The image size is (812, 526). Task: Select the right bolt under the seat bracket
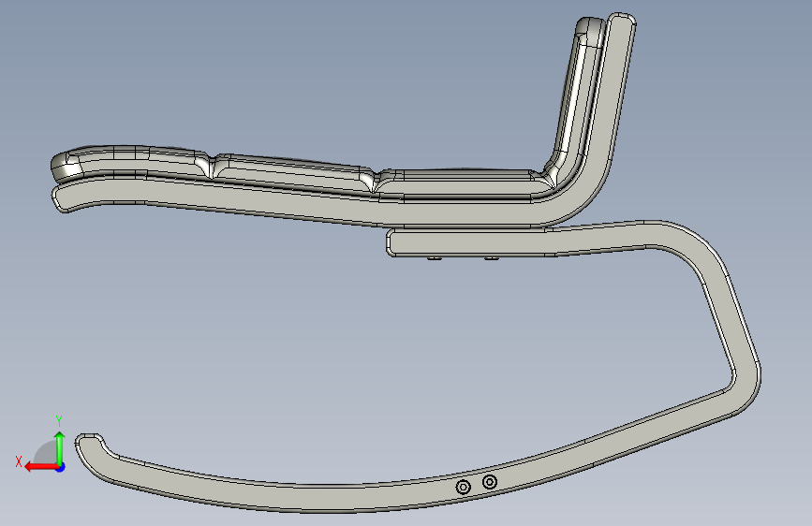tap(492, 257)
